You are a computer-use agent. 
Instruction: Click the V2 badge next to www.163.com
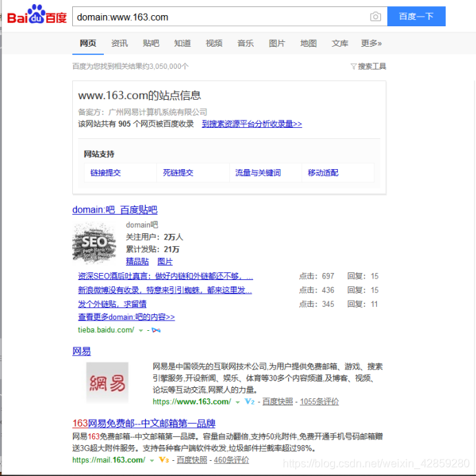point(250,402)
